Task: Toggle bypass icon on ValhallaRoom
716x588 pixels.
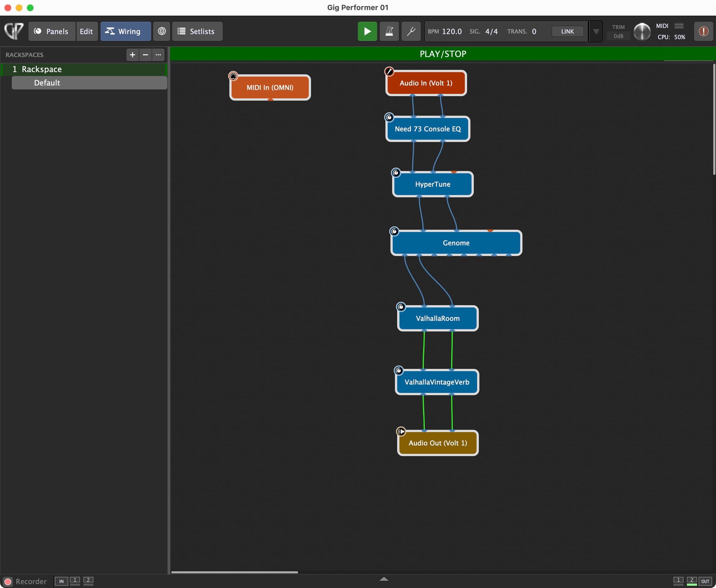Action: point(401,307)
